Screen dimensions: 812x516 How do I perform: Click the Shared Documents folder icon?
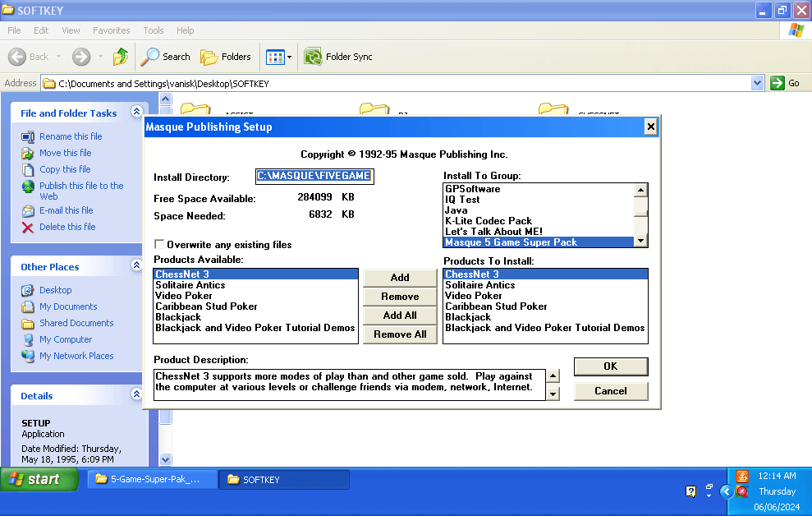point(27,324)
